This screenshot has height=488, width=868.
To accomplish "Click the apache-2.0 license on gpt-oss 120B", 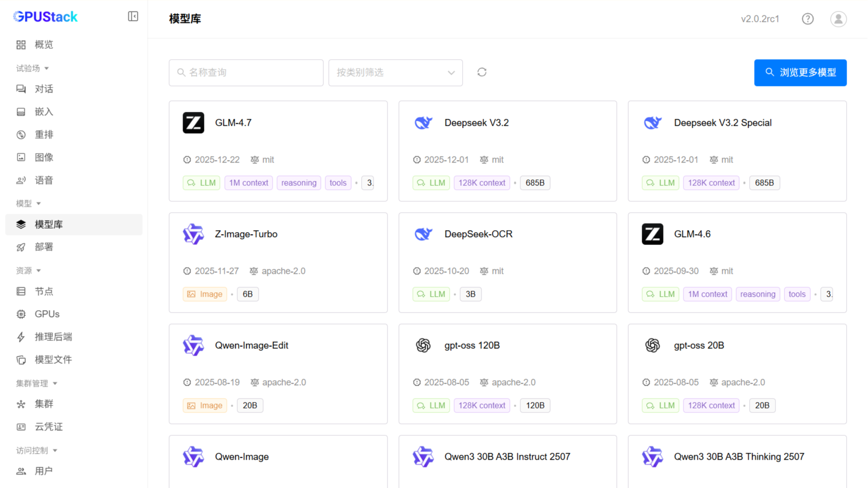I will click(x=514, y=382).
